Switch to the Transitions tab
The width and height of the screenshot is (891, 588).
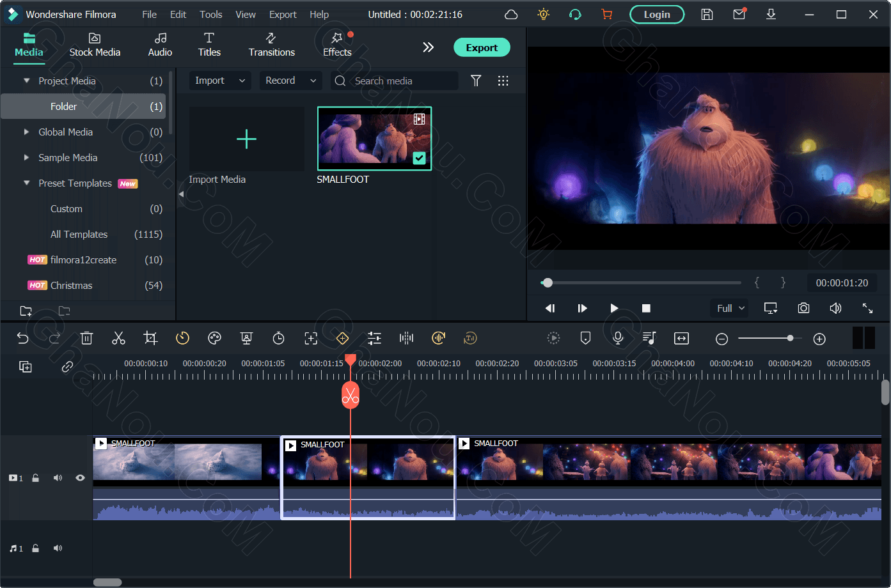[x=272, y=45]
